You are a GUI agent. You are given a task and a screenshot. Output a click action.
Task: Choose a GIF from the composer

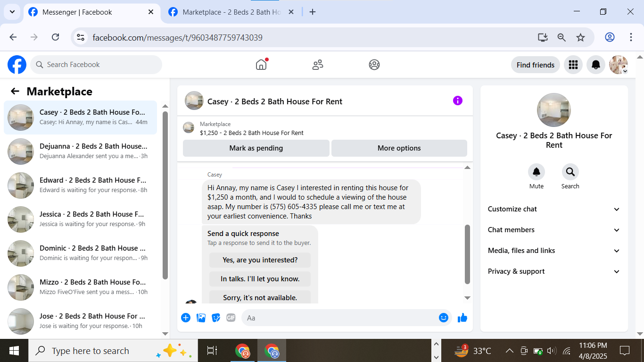point(231,318)
